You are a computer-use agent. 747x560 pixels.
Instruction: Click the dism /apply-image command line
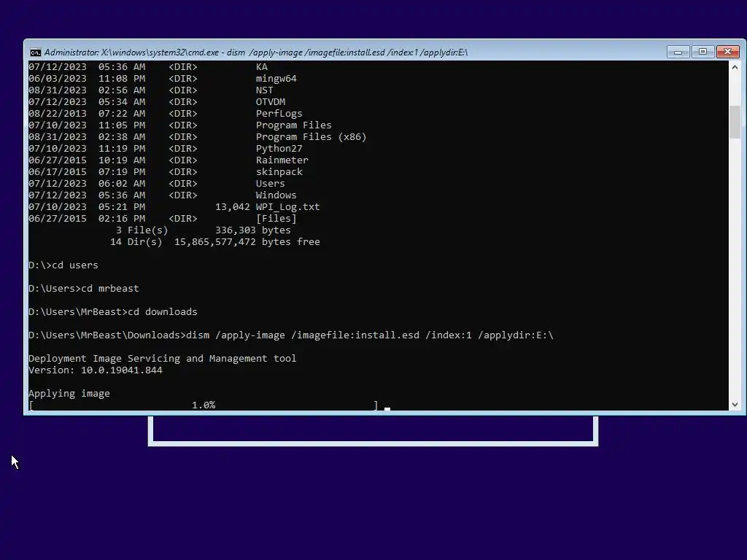click(x=291, y=335)
